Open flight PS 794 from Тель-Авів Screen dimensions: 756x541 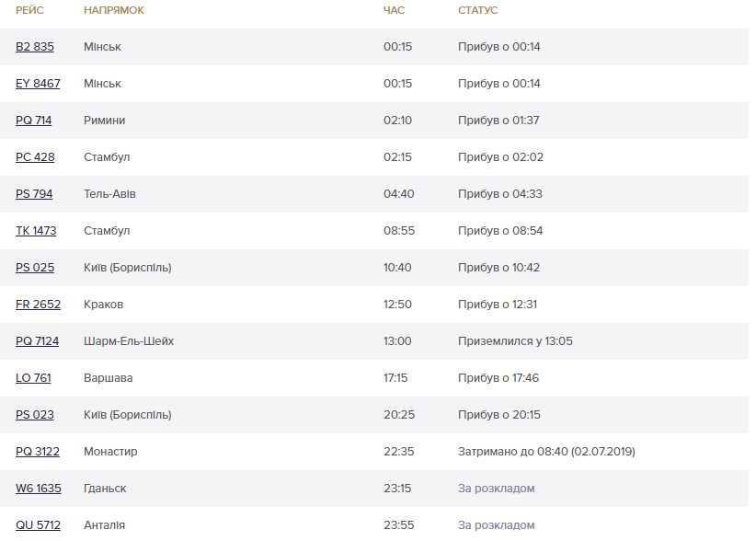point(34,194)
